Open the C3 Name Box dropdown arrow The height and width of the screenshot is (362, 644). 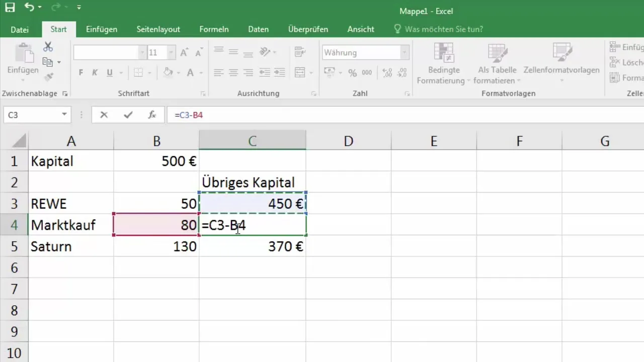point(64,115)
